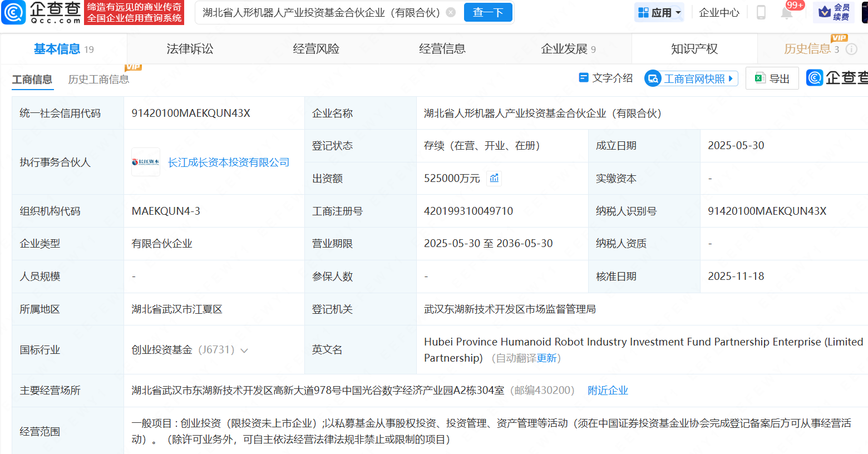
Task: Open the notifications bell icon
Action: point(786,13)
